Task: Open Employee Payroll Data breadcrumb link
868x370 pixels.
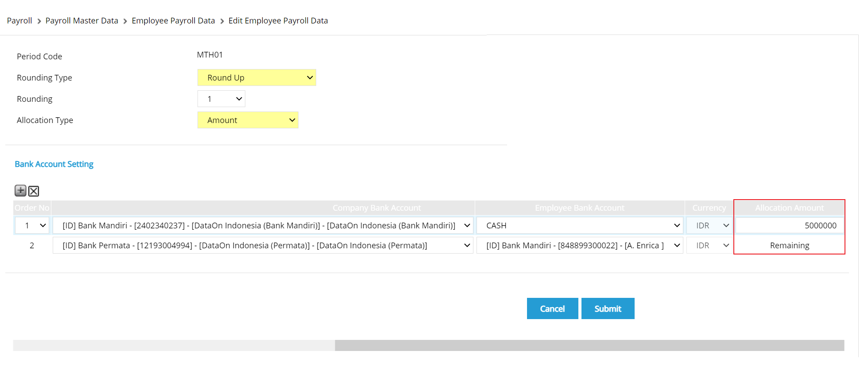Action: [x=173, y=21]
